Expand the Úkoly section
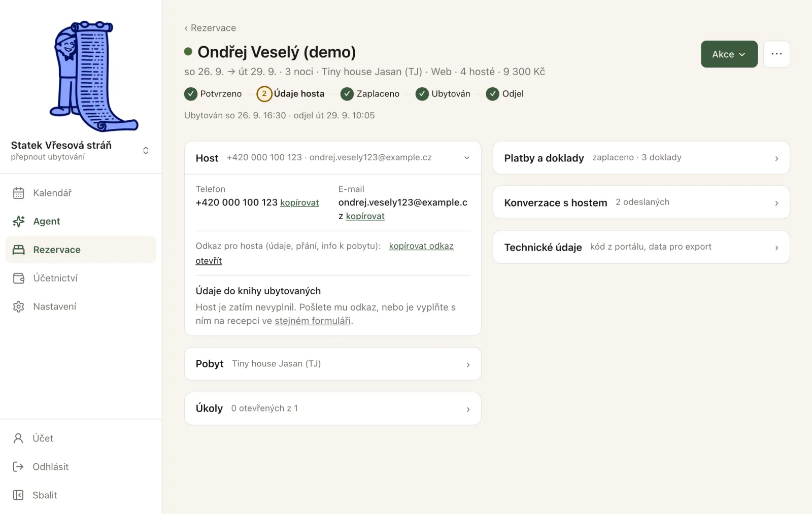Screen dimensions: 812x514 (333, 408)
